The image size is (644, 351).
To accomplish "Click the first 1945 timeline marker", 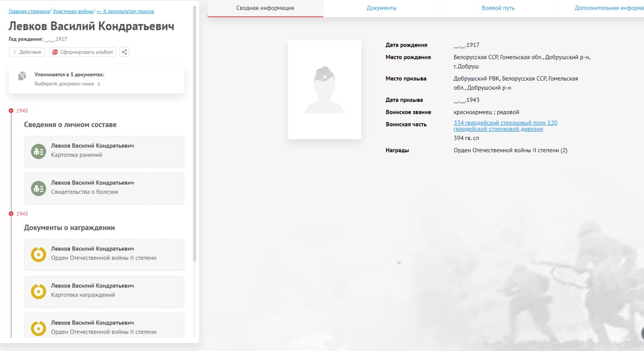I will pos(11,111).
